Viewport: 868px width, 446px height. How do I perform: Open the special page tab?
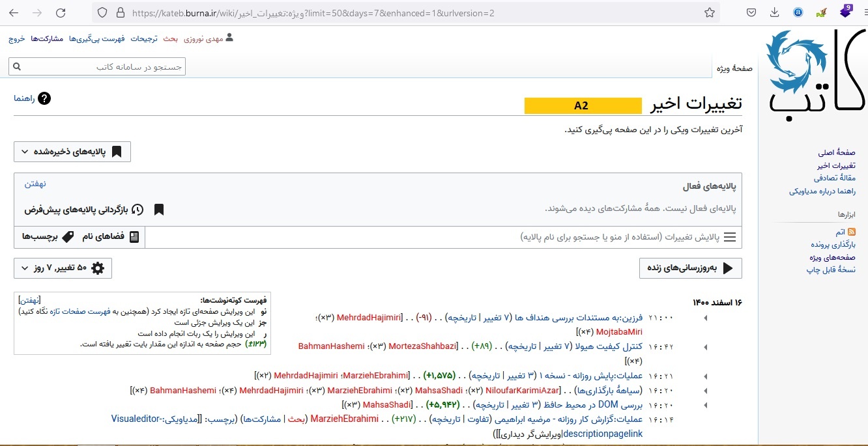[734, 68]
